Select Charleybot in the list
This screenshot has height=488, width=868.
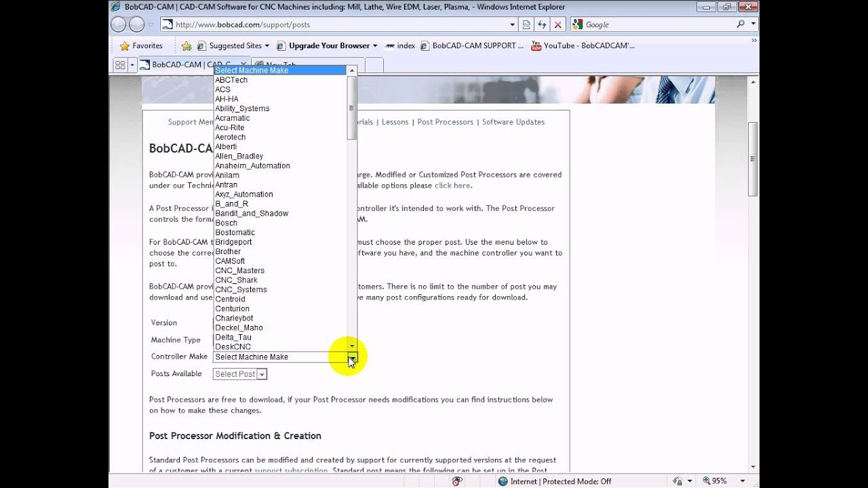279,318
